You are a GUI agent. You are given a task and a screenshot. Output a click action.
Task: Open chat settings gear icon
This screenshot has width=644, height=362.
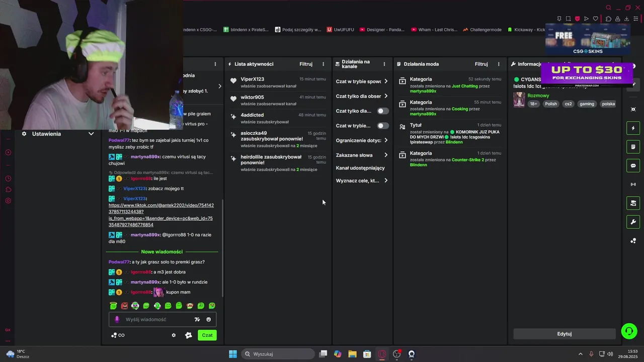point(174,335)
